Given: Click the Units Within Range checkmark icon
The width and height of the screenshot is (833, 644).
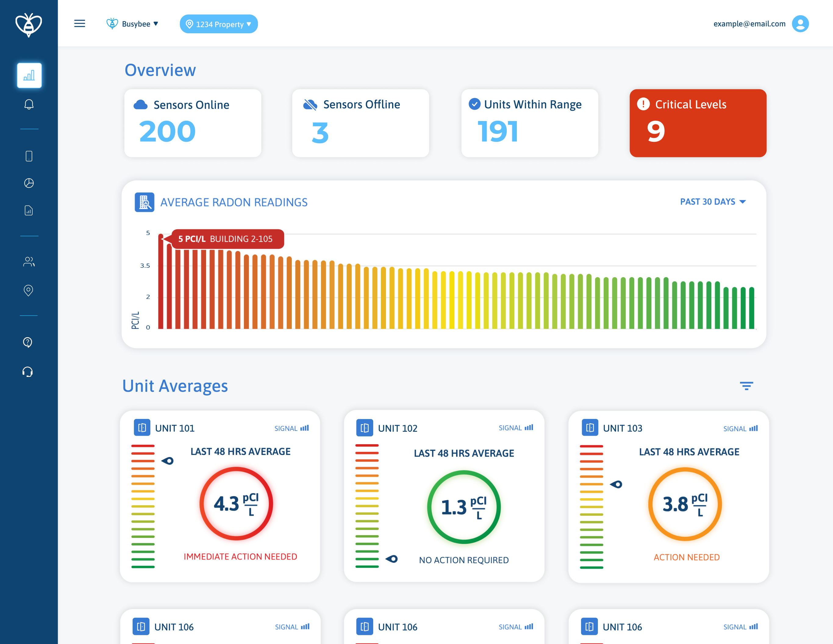Looking at the screenshot, I should 474,104.
